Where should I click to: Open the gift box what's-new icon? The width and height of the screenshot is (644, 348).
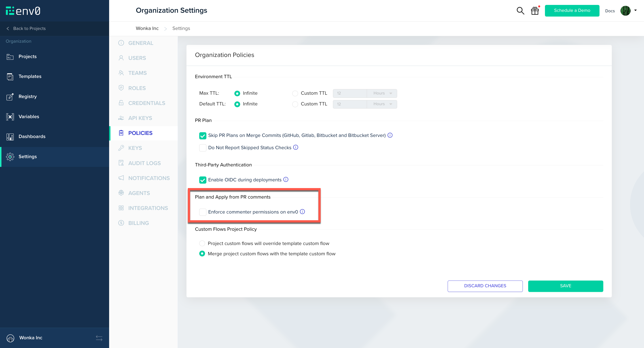[x=535, y=11]
